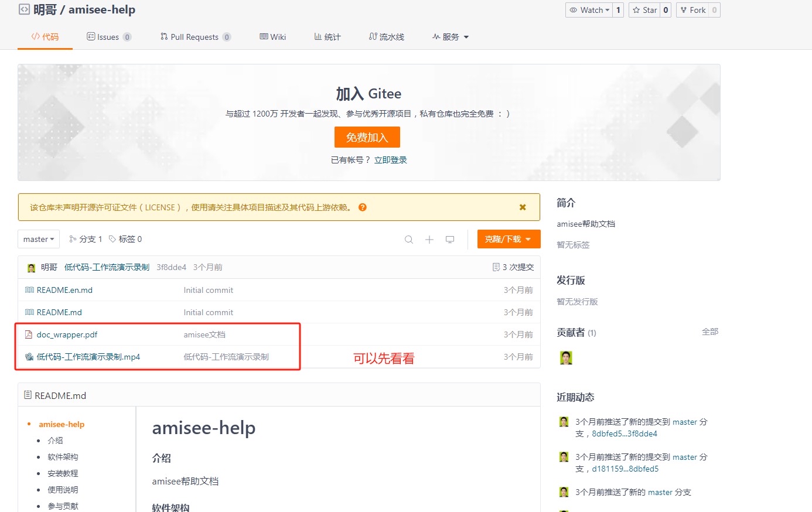Click the README.md file row icon
812x512 pixels.
point(29,312)
